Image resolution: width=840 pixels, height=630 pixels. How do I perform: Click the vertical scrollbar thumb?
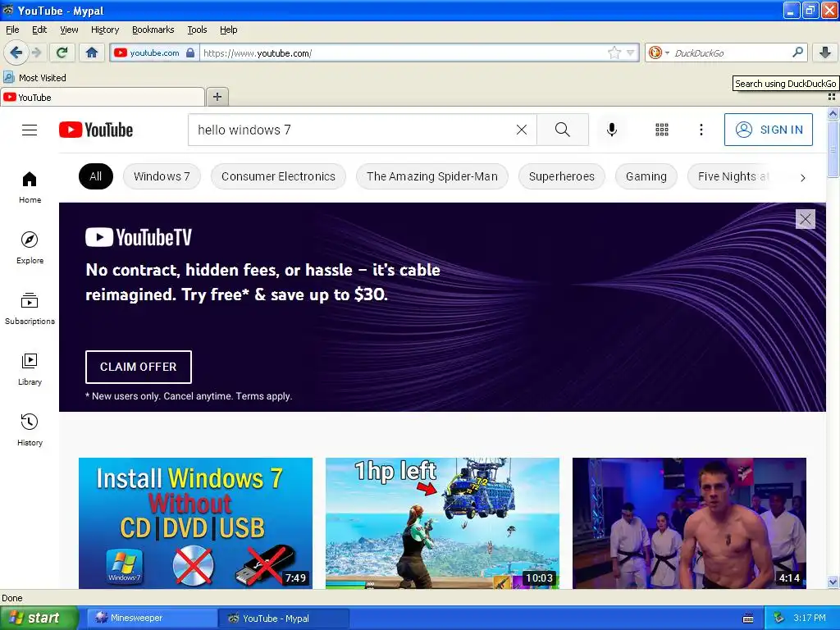tap(833, 148)
